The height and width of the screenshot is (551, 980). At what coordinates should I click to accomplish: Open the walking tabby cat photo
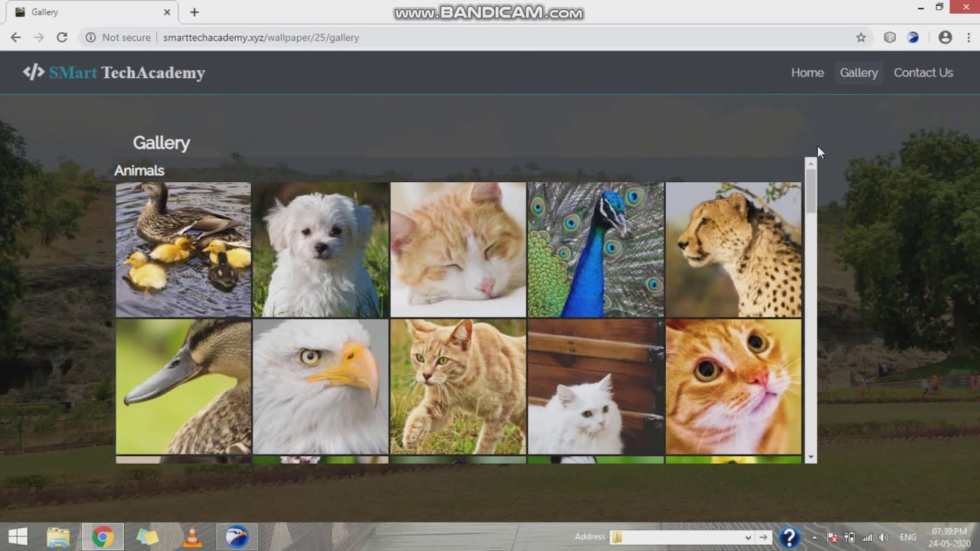point(458,386)
